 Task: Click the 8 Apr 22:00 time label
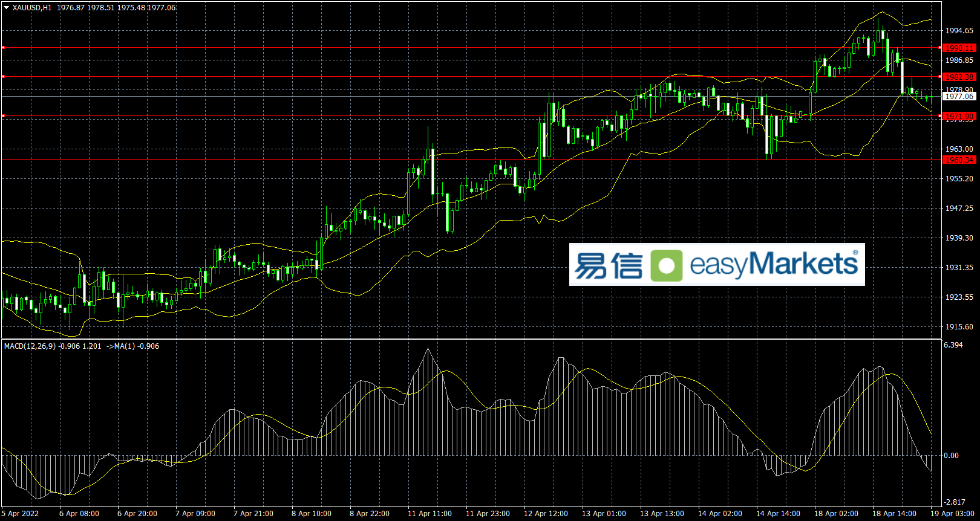[370, 514]
